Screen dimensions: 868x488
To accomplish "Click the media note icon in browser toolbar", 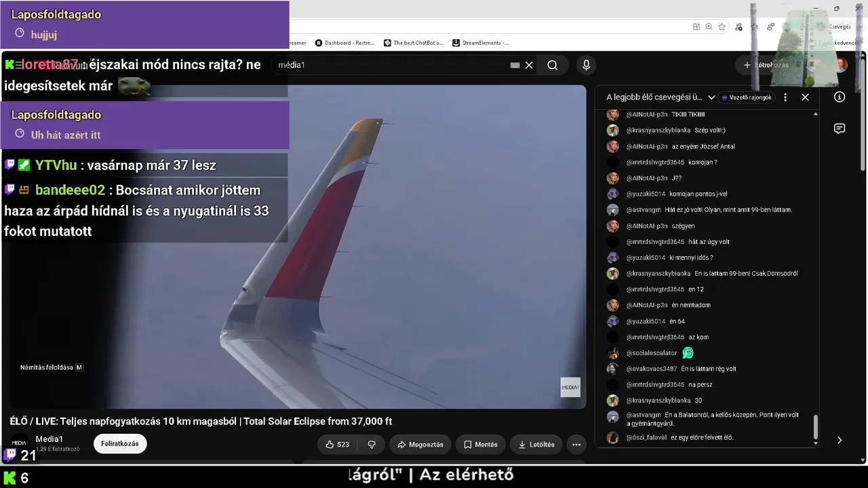I will [x=738, y=26].
